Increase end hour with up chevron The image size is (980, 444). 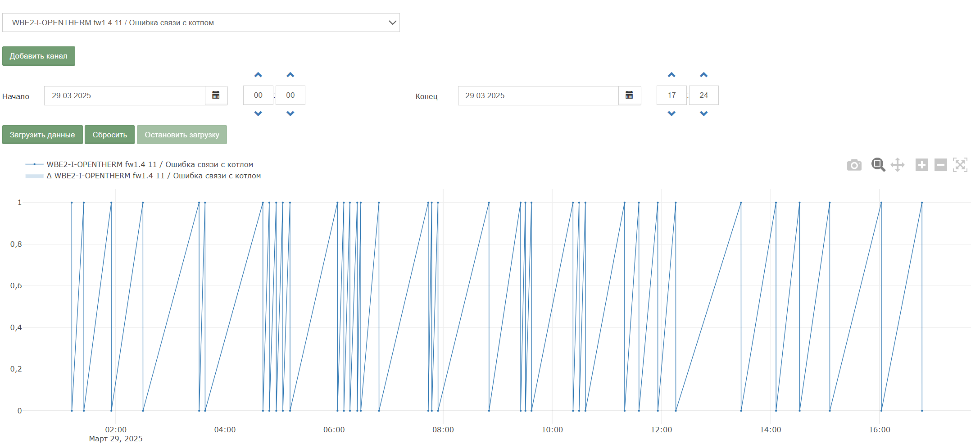(x=671, y=75)
